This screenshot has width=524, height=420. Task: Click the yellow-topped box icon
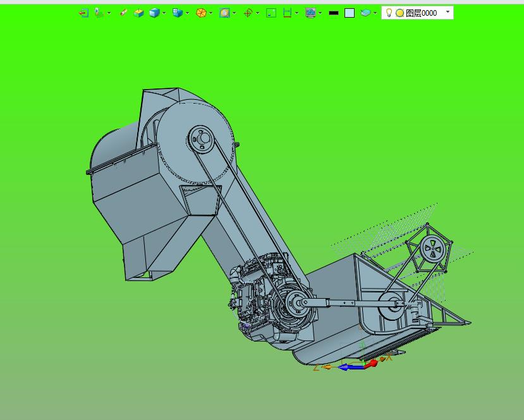(138, 13)
